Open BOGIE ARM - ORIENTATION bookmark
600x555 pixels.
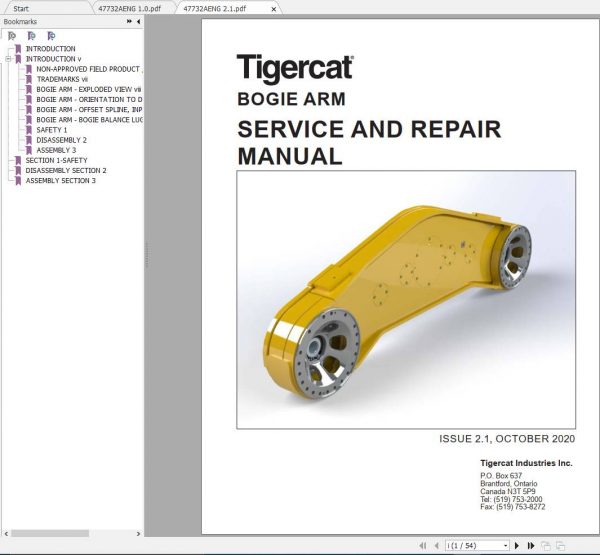click(x=89, y=100)
